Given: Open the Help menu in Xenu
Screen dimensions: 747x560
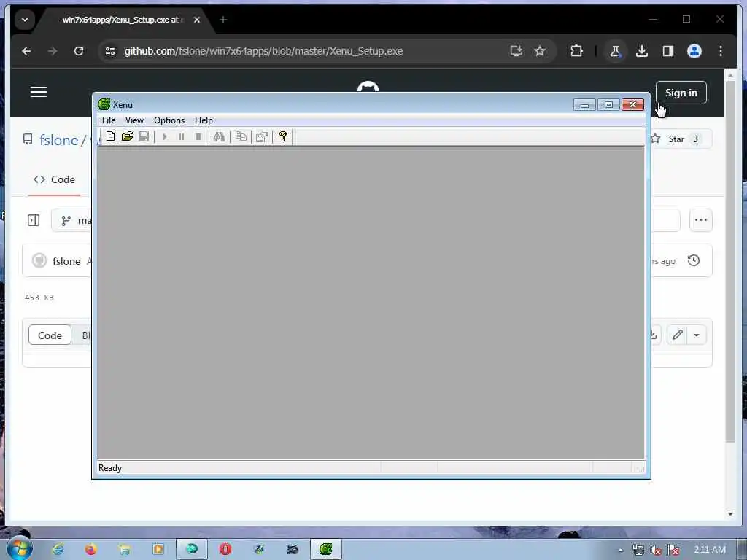Looking at the screenshot, I should tap(204, 120).
